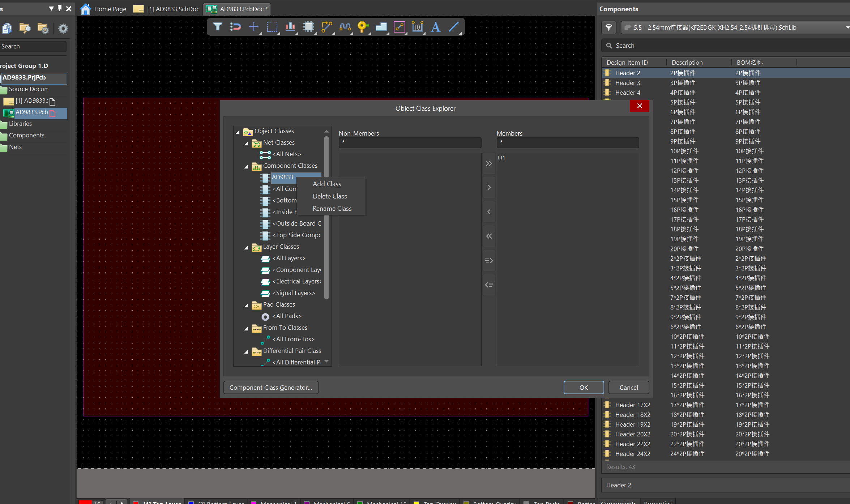Click the Place String text tool
850x504 pixels.
click(435, 27)
